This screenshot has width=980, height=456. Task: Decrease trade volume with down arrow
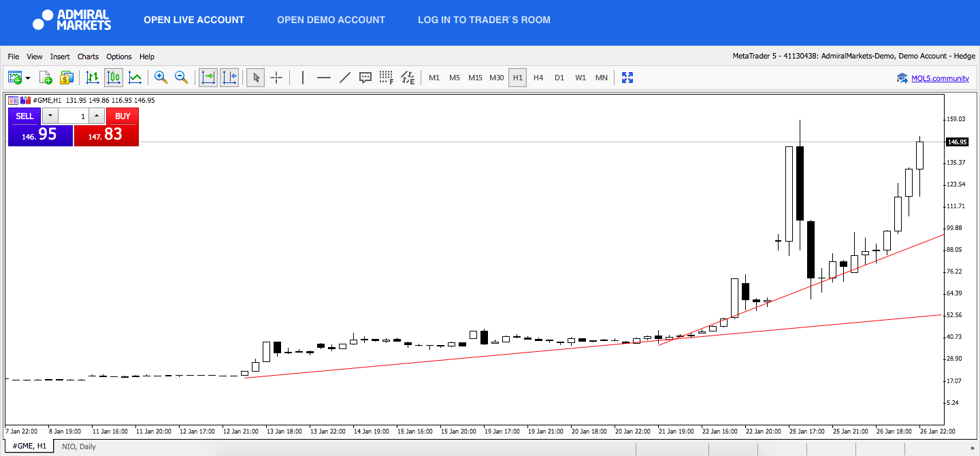pos(50,116)
